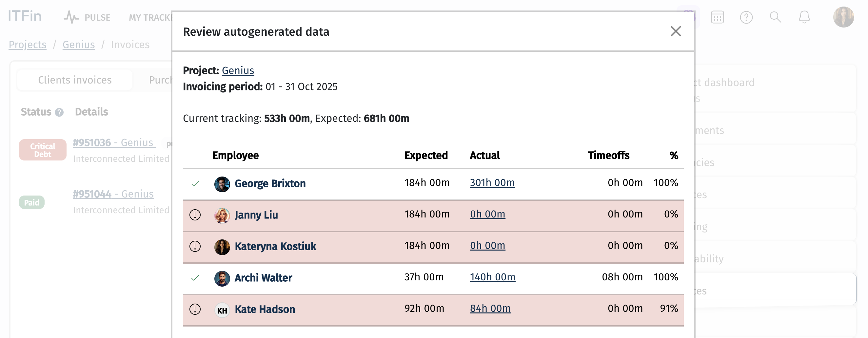Open user profile avatar menu
Screen dimensions: 868x338
click(843, 17)
